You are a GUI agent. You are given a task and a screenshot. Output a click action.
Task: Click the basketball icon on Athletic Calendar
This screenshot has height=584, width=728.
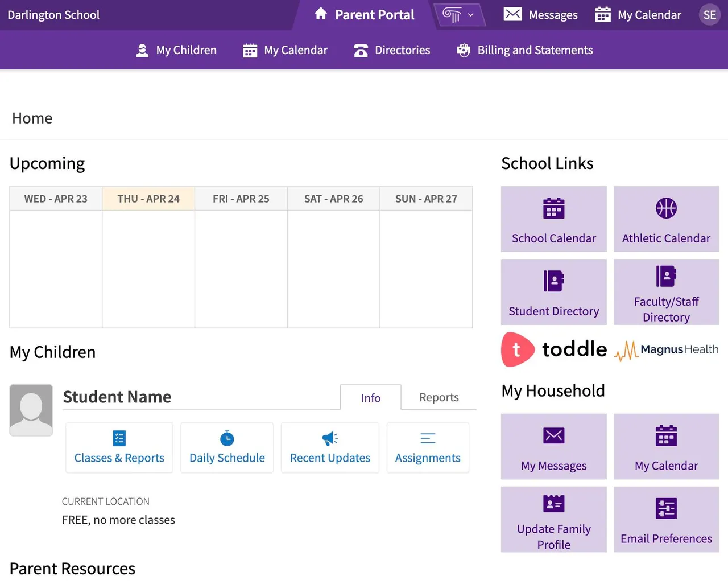coord(667,208)
